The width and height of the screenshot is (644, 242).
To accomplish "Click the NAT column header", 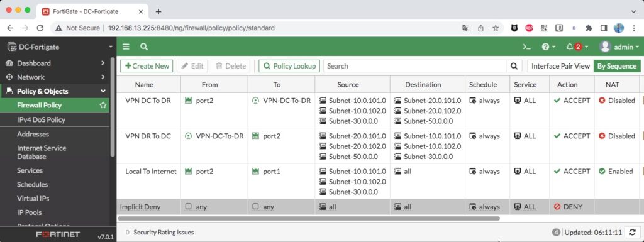I will [613, 84].
